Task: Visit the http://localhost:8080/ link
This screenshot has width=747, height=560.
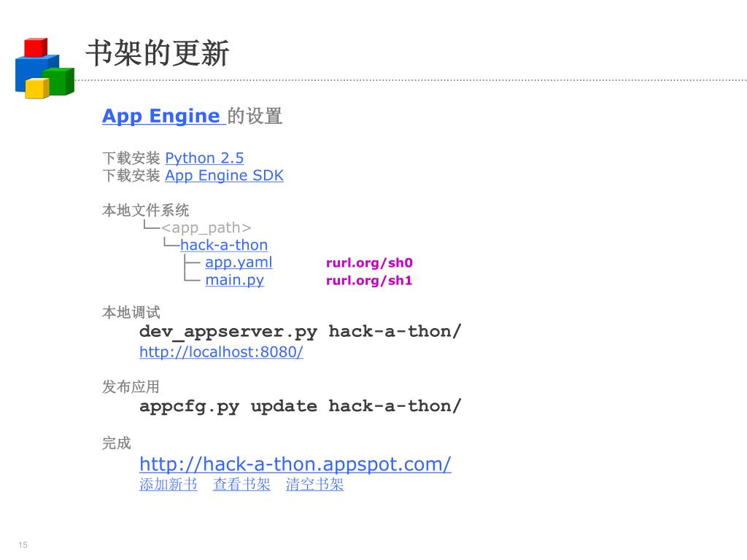Action: pos(222,352)
